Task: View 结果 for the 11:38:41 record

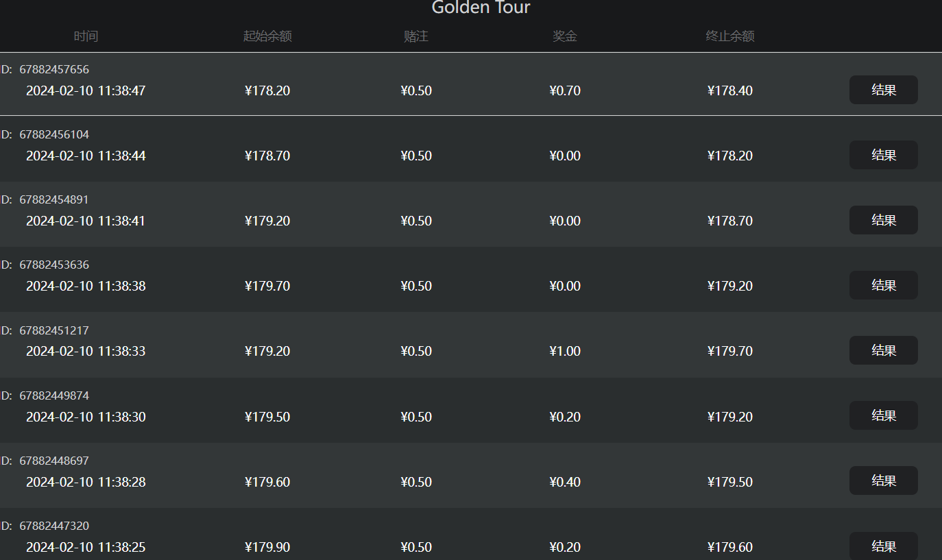Action: click(883, 220)
